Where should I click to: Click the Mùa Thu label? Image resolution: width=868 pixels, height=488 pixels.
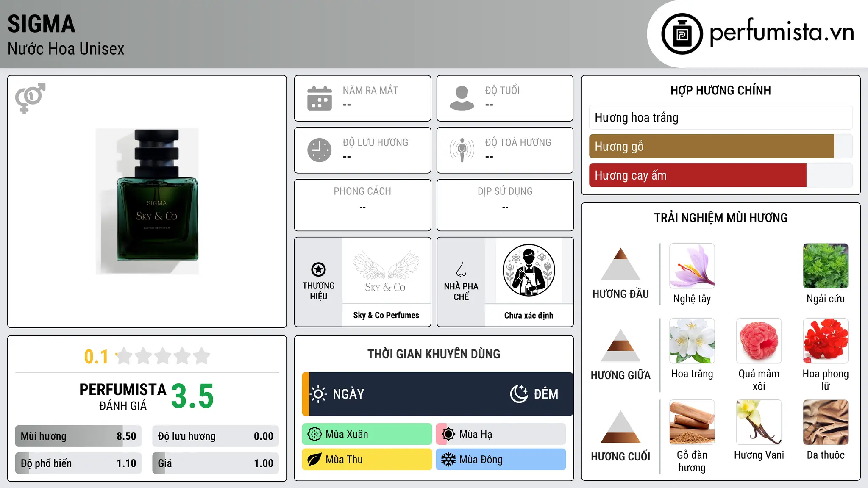[x=344, y=460]
